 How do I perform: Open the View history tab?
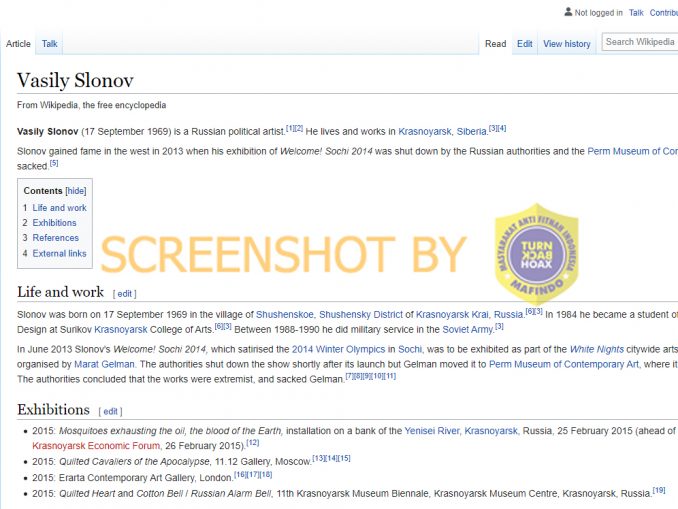[x=566, y=44]
